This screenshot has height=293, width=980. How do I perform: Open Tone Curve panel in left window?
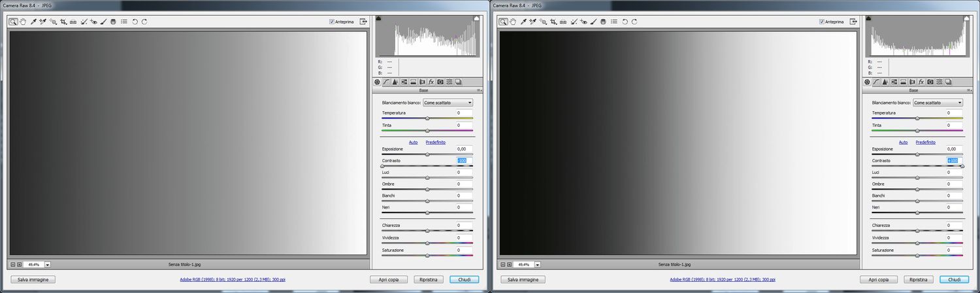386,82
